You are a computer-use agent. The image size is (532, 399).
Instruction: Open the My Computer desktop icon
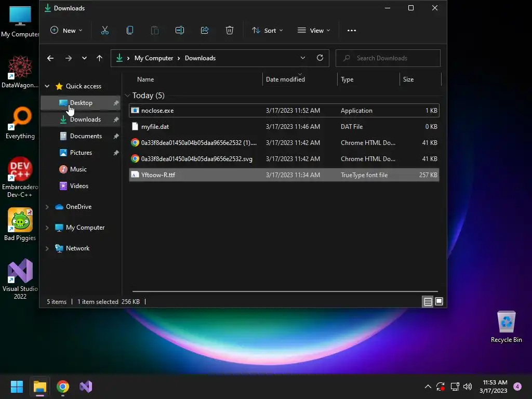(x=20, y=22)
